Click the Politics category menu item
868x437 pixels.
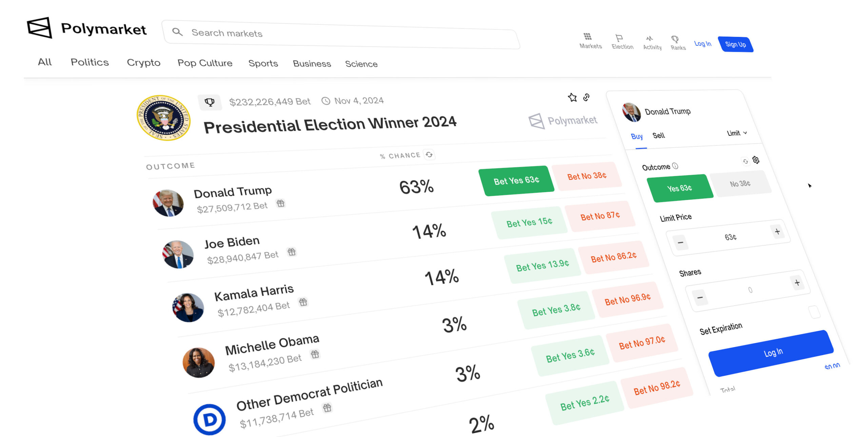coord(89,63)
